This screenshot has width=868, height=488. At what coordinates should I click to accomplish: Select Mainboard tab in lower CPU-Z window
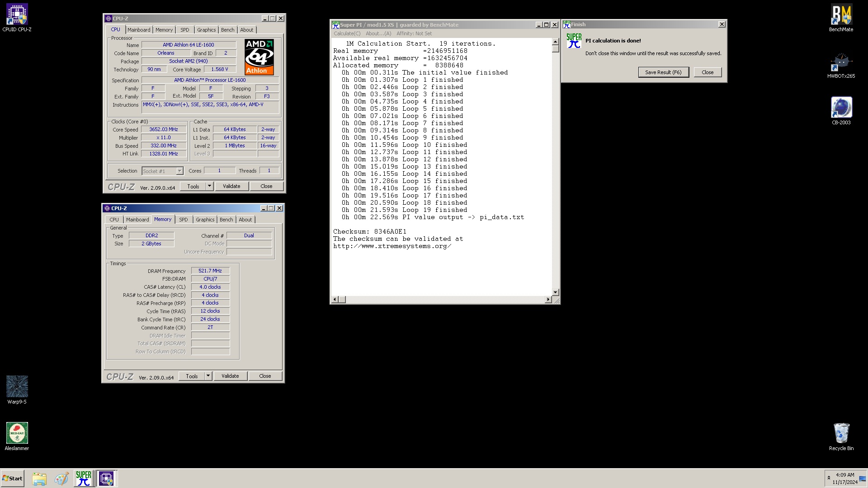point(137,220)
